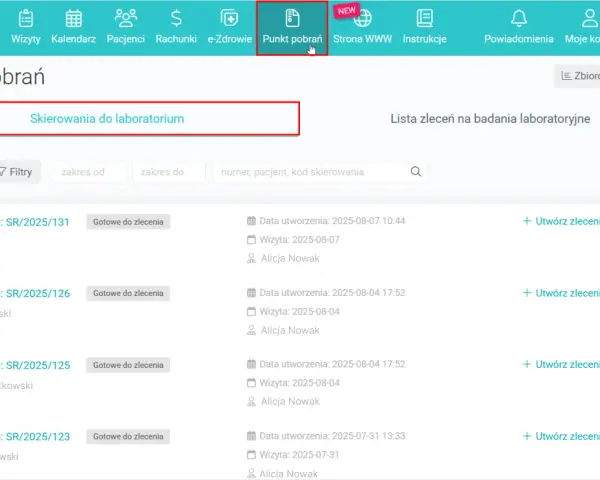The image size is (600, 480).
Task: Open referral SR/2025/125
Action: (x=38, y=365)
